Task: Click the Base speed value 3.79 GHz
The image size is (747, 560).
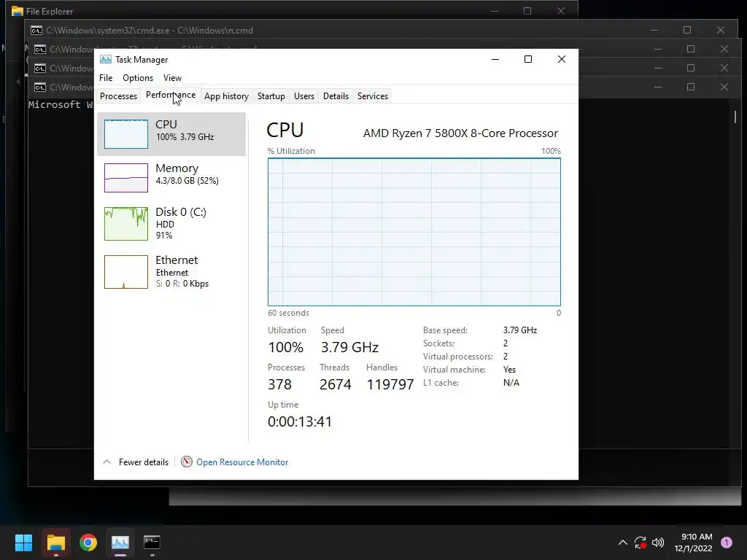Action: [519, 330]
